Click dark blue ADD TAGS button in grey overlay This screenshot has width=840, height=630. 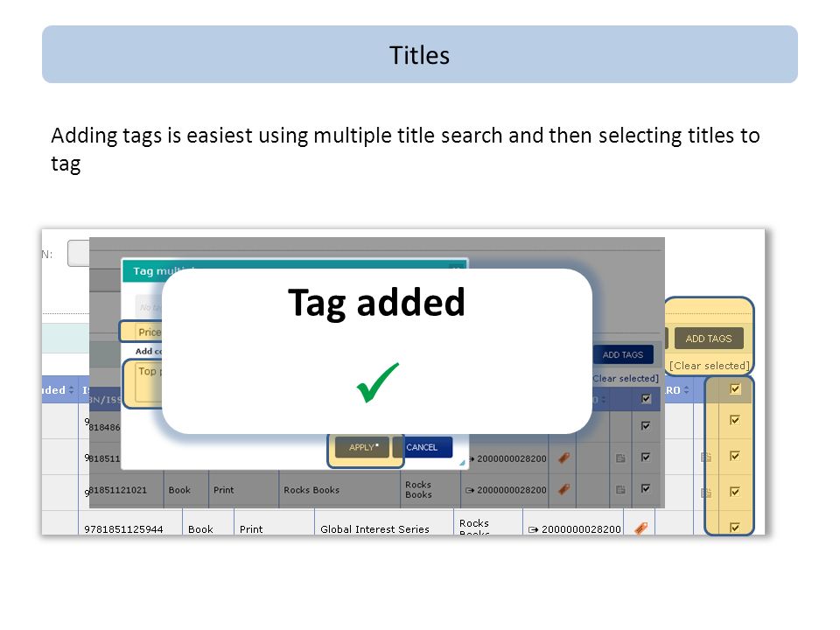point(622,354)
